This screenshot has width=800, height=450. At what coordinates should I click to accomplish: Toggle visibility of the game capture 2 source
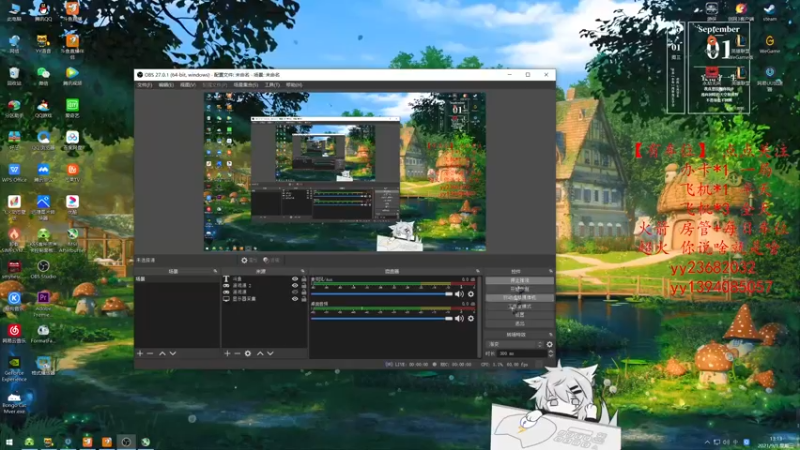295,286
